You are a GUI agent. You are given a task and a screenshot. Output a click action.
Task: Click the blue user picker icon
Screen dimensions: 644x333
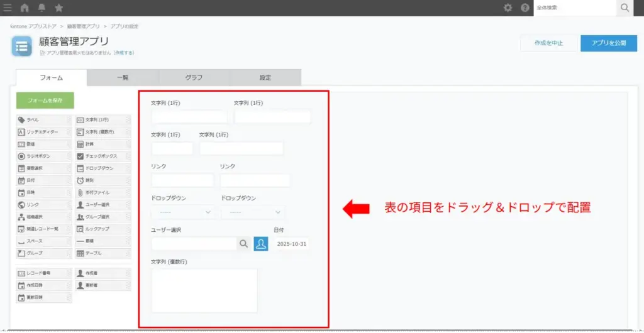pos(261,244)
